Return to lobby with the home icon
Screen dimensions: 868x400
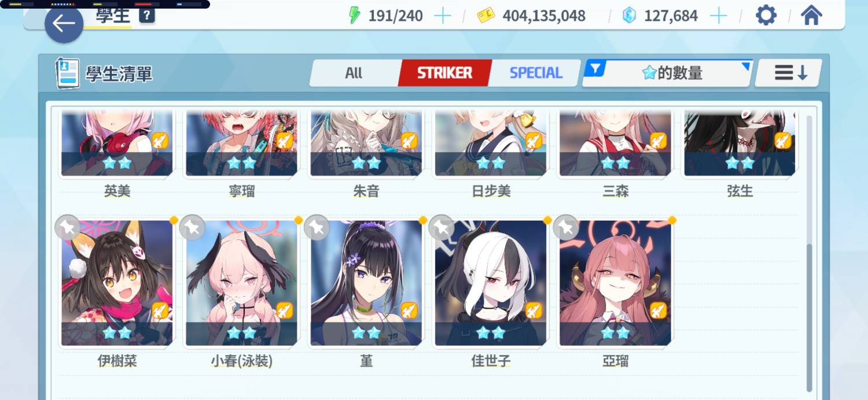pos(811,15)
